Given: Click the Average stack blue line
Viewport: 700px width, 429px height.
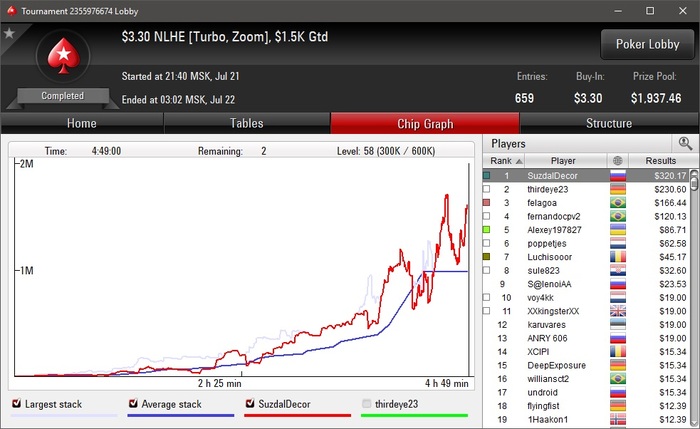Looking at the screenshot, I should tap(180, 416).
